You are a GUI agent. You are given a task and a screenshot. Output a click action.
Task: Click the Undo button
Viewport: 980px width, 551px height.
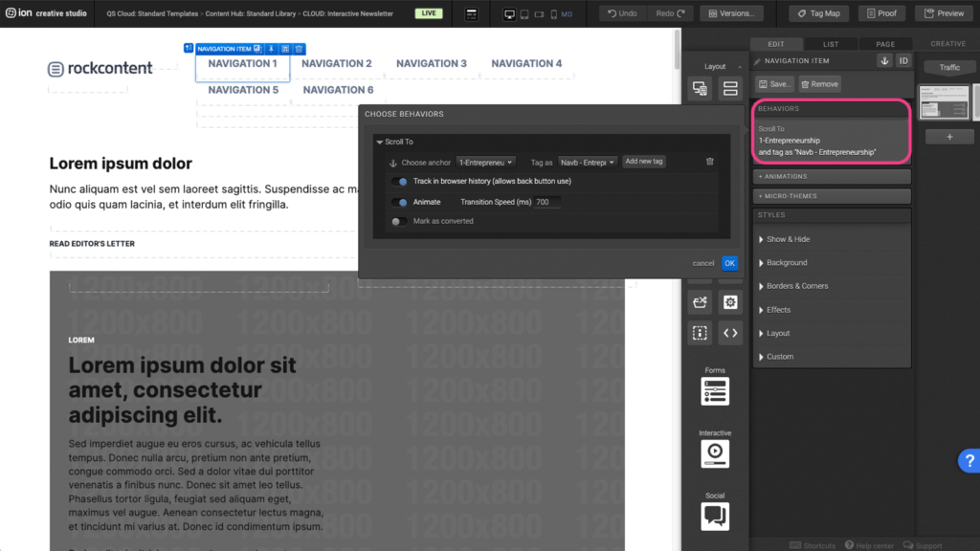click(622, 13)
